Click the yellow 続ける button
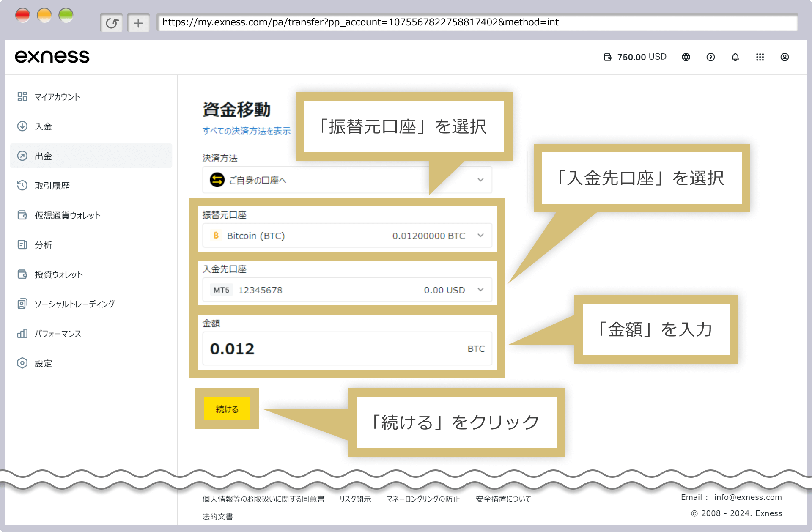The image size is (812, 532). pos(227,409)
